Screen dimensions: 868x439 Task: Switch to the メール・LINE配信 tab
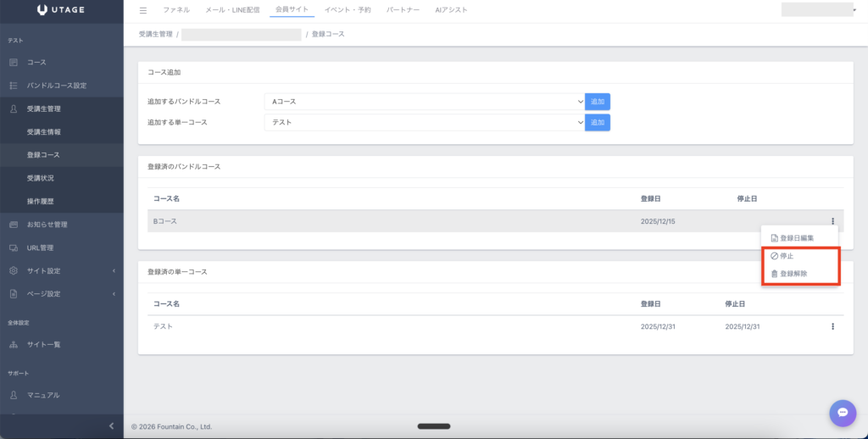(x=232, y=10)
